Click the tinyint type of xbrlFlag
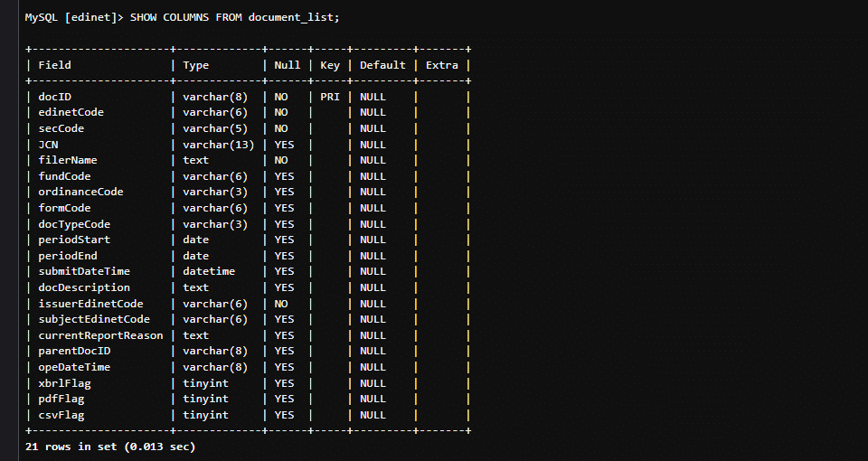868x461 pixels. [205, 383]
